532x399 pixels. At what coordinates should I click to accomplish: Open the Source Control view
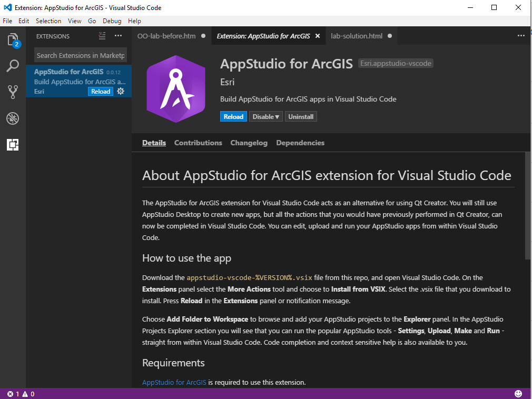point(12,92)
